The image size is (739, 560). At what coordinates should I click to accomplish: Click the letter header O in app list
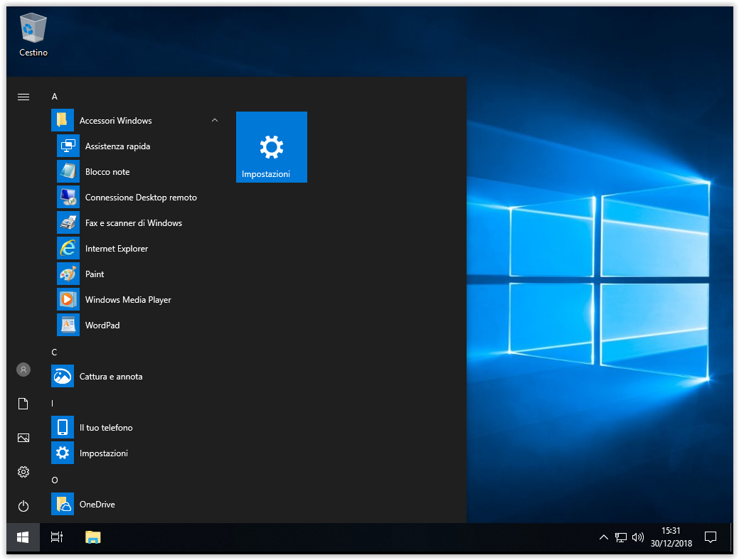pos(55,480)
